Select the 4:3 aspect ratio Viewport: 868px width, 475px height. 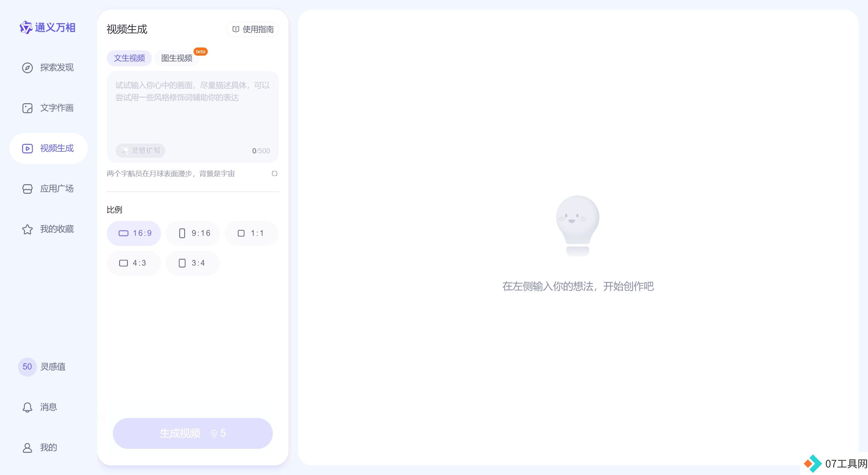(x=134, y=263)
